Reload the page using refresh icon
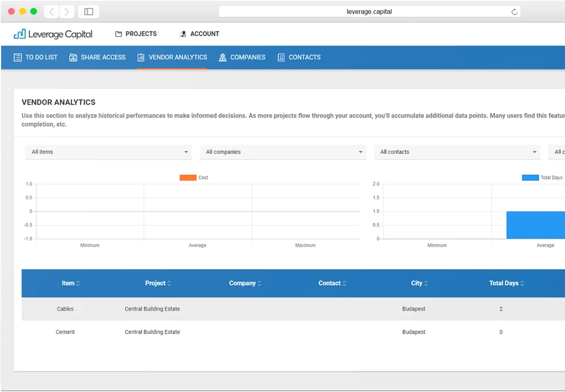Screen dimensions: 565x392 click(514, 12)
